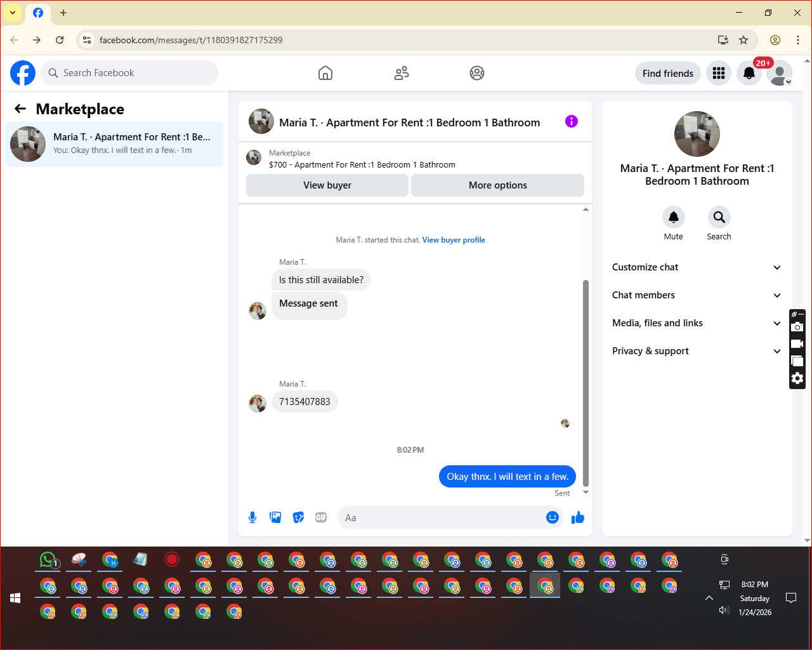This screenshot has height=650, width=812.
Task: Open the Home feed icon
Action: [325, 73]
